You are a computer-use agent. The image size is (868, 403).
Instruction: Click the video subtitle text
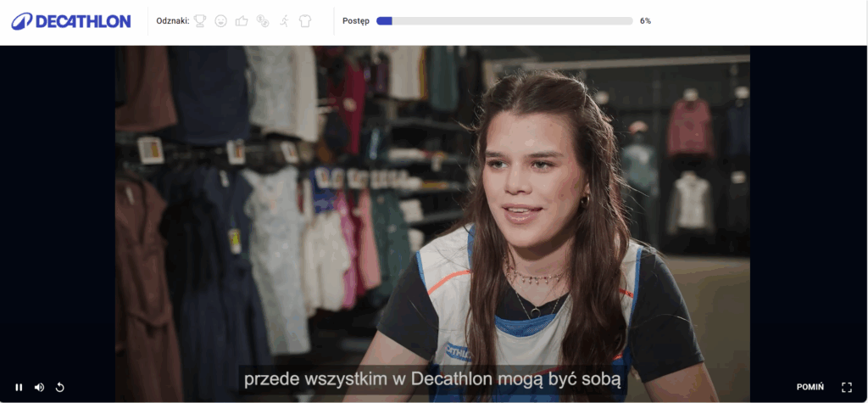pyautogui.click(x=432, y=380)
